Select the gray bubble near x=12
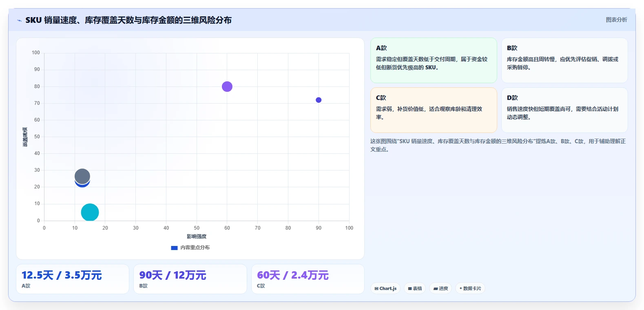Viewport: 644px width, 310px height. (82, 177)
